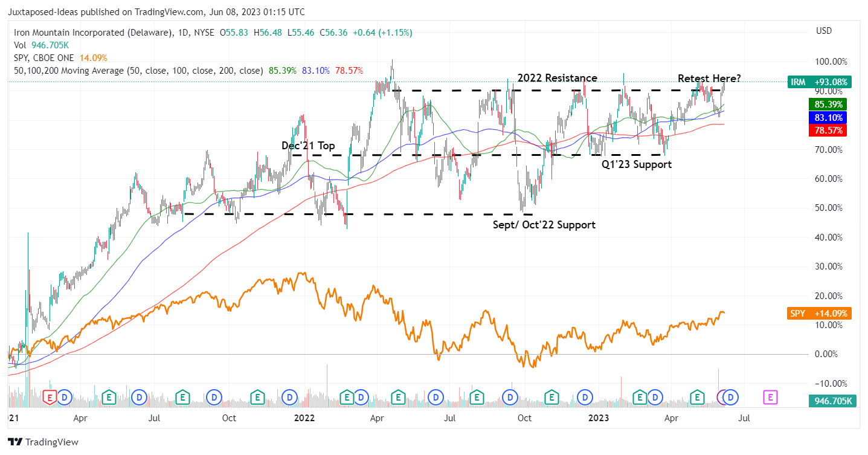
Task: Select the 2023 time axis label
Action: pos(599,418)
